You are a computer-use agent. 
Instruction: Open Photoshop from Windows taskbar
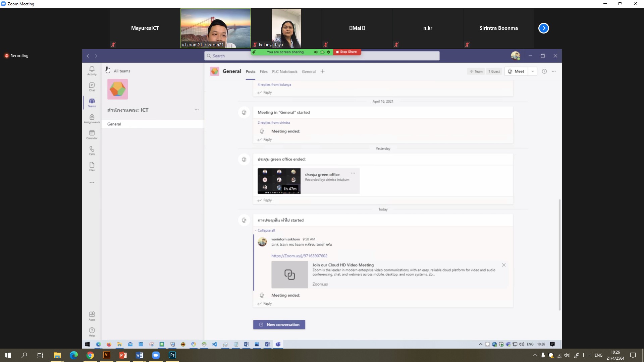pos(172,355)
